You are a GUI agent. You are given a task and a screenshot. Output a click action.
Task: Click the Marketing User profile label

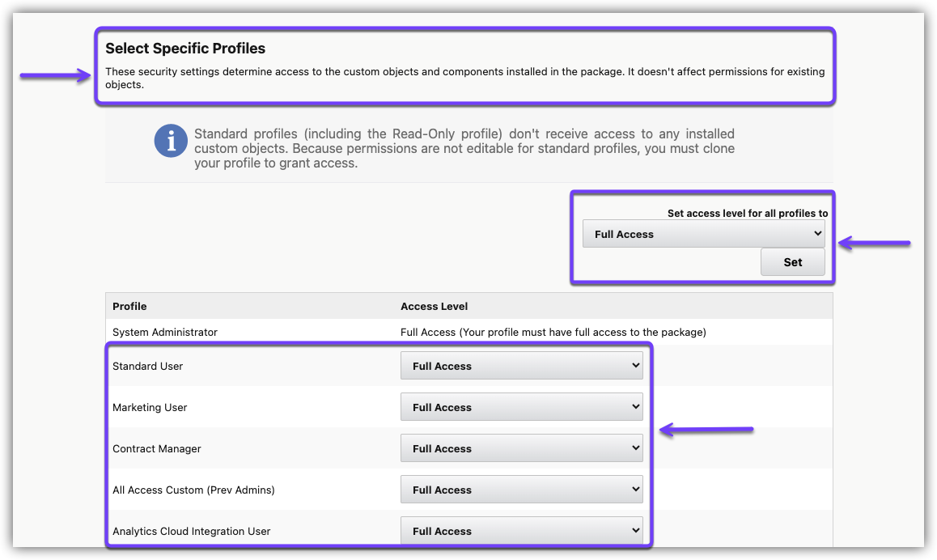coord(150,408)
